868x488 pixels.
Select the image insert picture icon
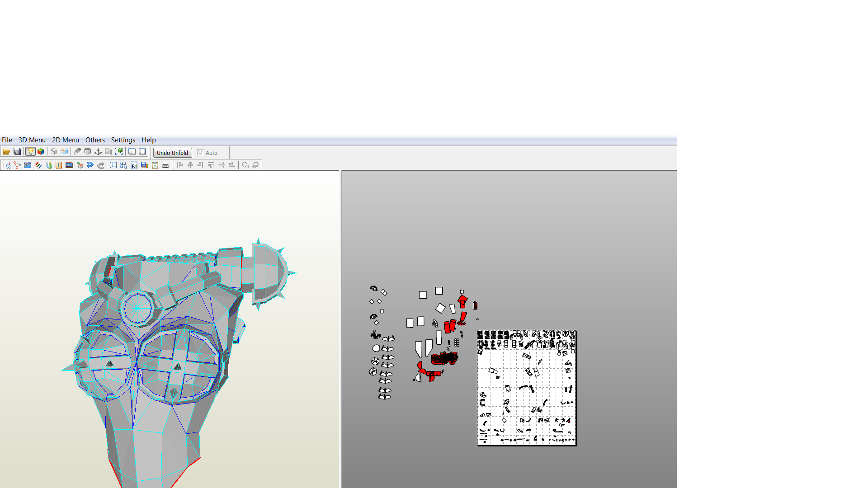coord(69,165)
